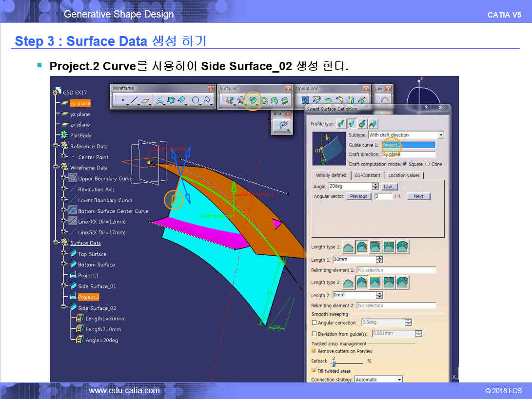Viewport: 532px width, 399px height.
Task: Select the Cone draft computation mode
Action: pyautogui.click(x=428, y=164)
